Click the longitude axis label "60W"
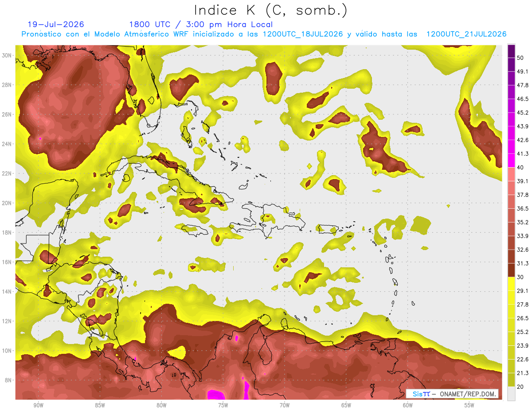 coord(408,405)
